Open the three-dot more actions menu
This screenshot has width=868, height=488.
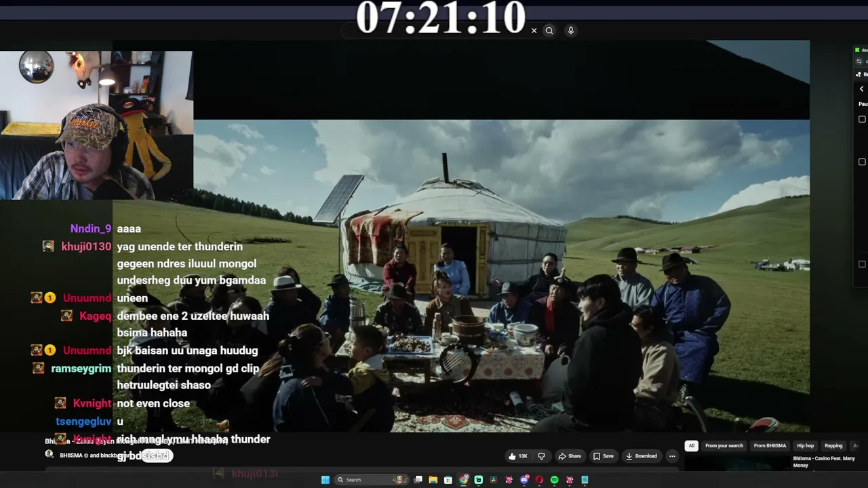click(672, 456)
